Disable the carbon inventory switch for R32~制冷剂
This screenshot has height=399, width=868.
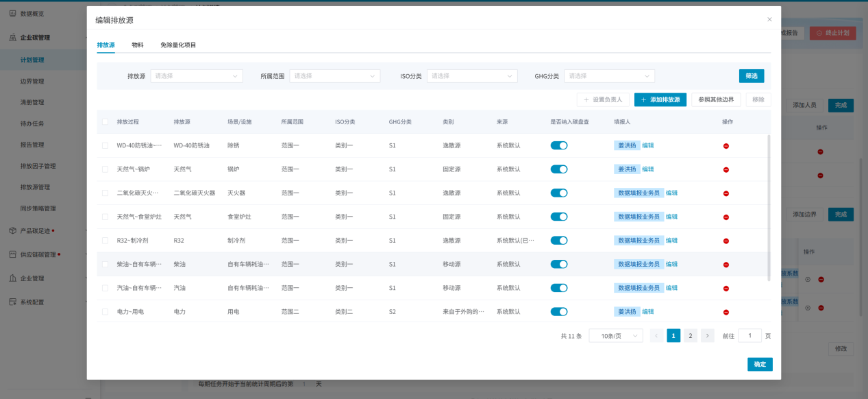point(559,241)
